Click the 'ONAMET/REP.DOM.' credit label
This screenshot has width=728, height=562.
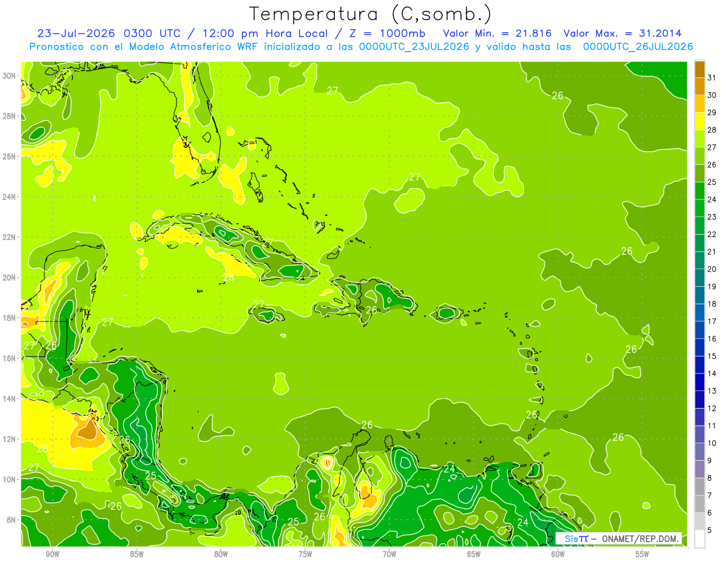[x=640, y=538]
